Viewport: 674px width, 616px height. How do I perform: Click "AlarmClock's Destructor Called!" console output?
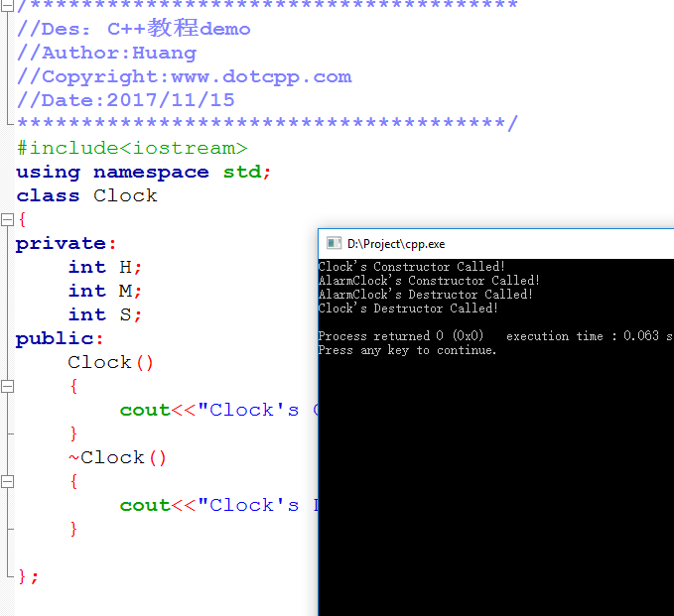click(x=425, y=295)
